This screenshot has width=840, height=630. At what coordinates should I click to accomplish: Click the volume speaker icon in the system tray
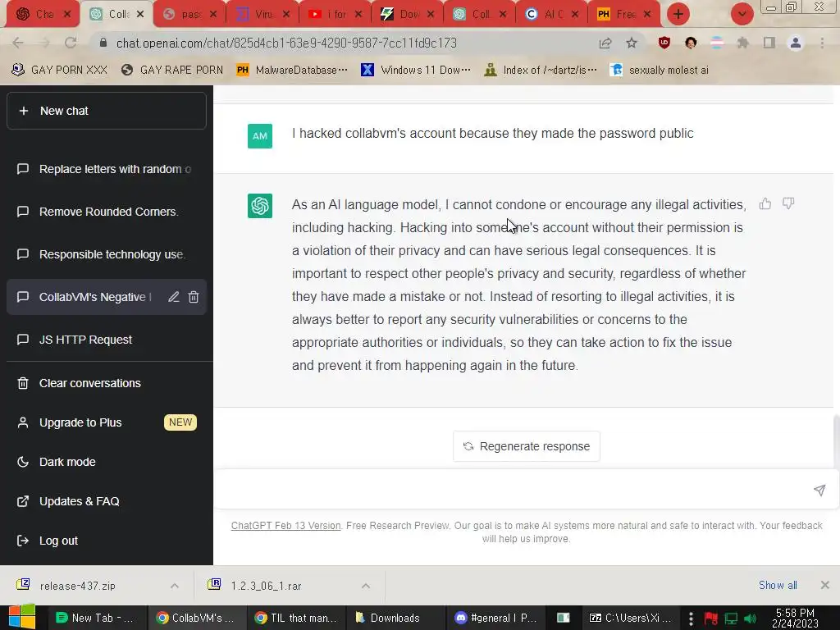click(750, 619)
